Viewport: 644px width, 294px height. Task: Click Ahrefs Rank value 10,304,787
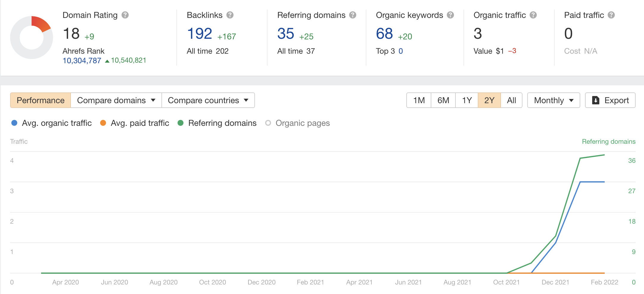[x=82, y=61]
